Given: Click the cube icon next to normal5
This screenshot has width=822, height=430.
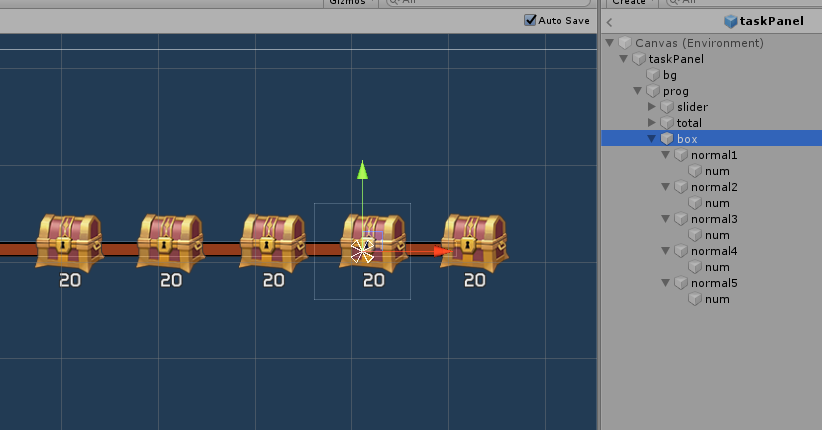Looking at the screenshot, I should tap(681, 283).
